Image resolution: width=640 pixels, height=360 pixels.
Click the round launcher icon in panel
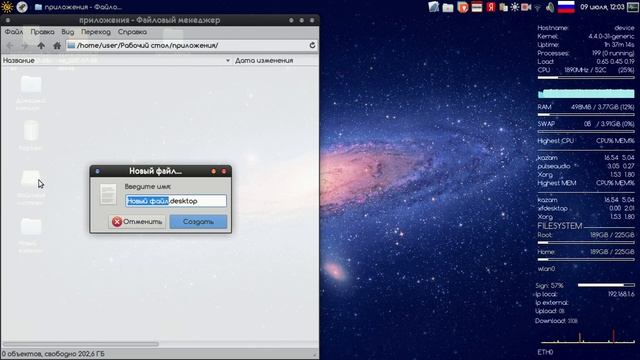pos(22,7)
